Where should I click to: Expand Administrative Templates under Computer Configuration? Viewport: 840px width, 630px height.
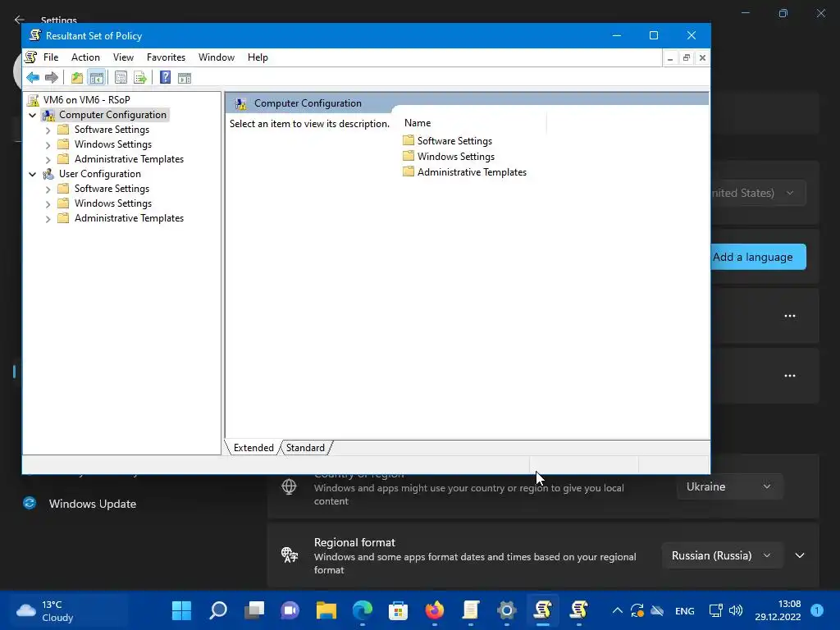click(x=48, y=160)
